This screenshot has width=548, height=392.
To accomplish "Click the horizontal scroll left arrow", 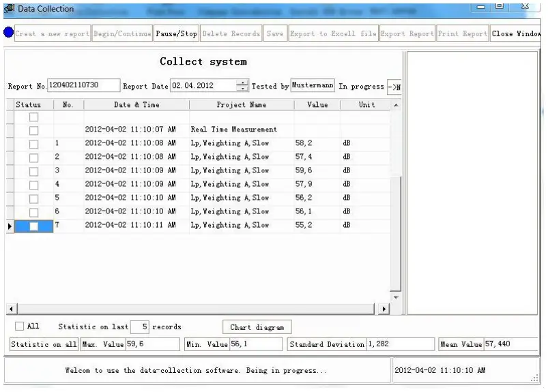I will pos(12,309).
